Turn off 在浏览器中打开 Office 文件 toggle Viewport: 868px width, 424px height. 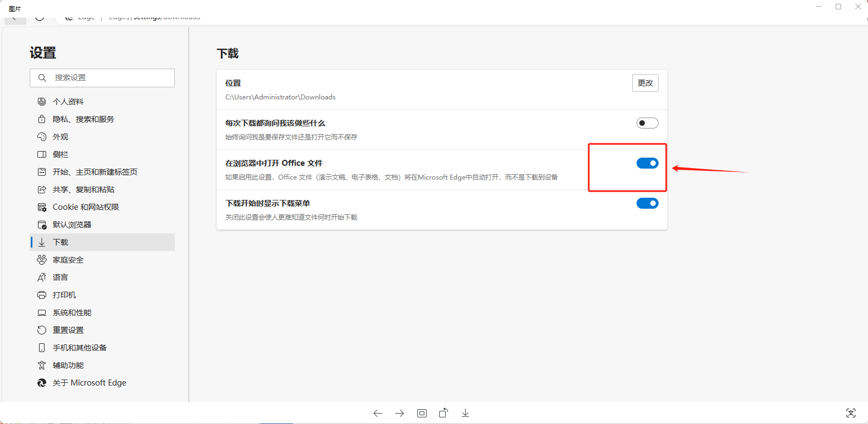(x=648, y=163)
